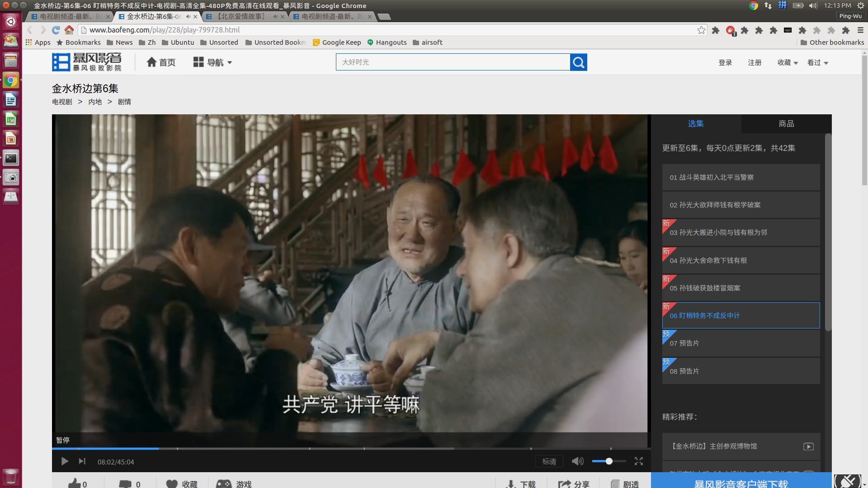This screenshot has height=488, width=868.
Task: Click the 下载 download button
Action: (521, 484)
